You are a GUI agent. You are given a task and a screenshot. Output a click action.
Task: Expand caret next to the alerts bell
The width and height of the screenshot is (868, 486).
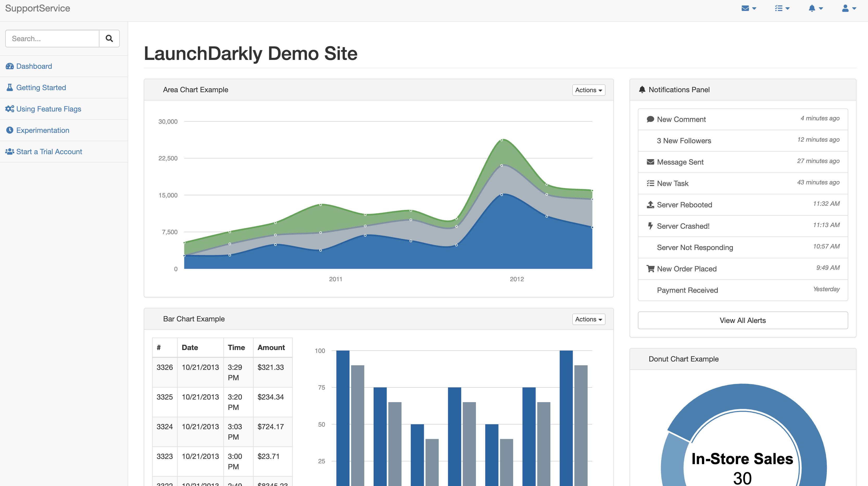click(x=821, y=9)
